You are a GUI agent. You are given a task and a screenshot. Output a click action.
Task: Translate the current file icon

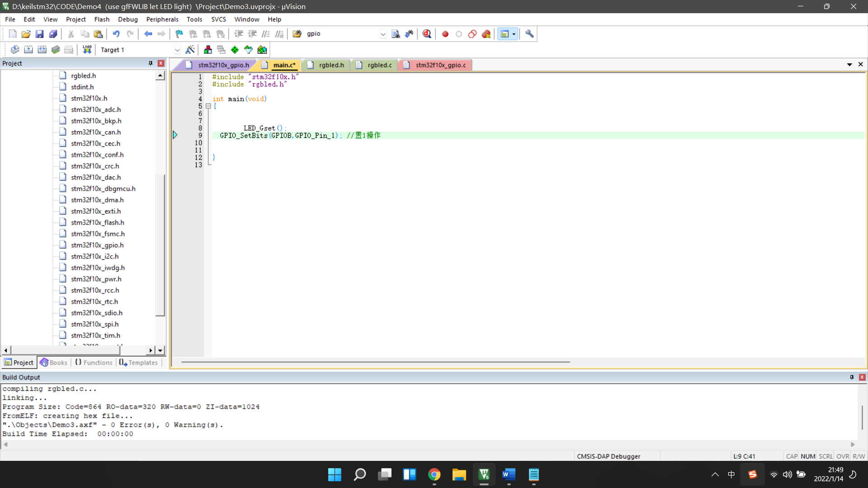click(15, 50)
